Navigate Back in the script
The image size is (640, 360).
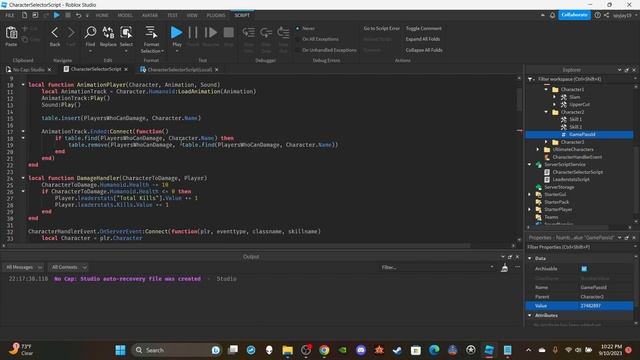(x=55, y=33)
